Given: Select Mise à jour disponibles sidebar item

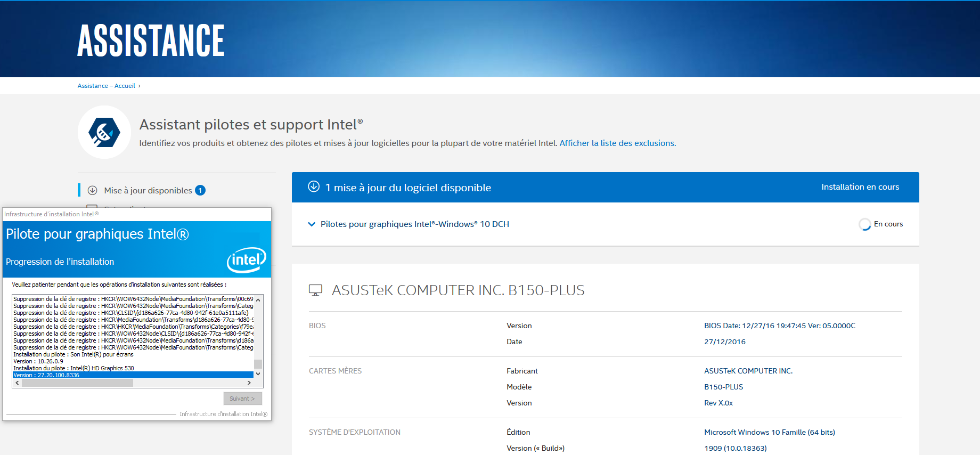Looking at the screenshot, I should pos(148,190).
